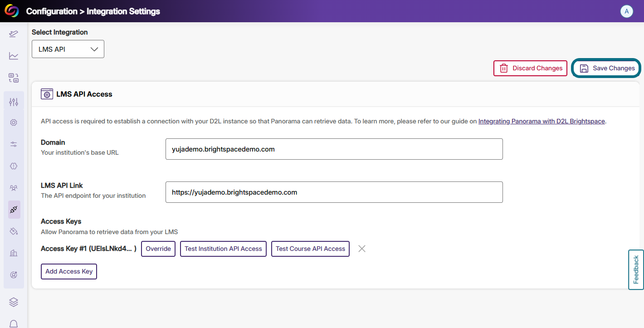Click Add Access Key button
Image resolution: width=644 pixels, height=328 pixels.
click(69, 271)
